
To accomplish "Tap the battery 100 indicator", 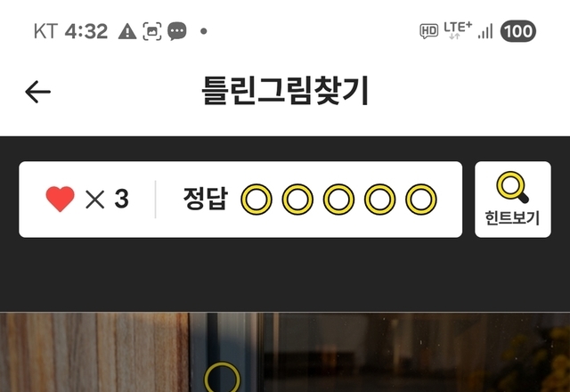I will pos(518,31).
